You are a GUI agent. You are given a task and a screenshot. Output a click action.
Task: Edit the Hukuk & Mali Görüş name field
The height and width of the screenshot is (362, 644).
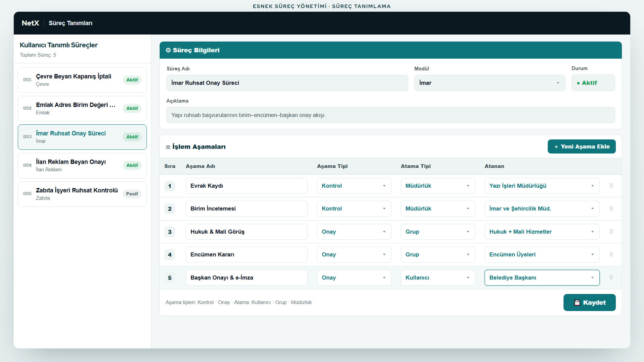click(x=247, y=232)
